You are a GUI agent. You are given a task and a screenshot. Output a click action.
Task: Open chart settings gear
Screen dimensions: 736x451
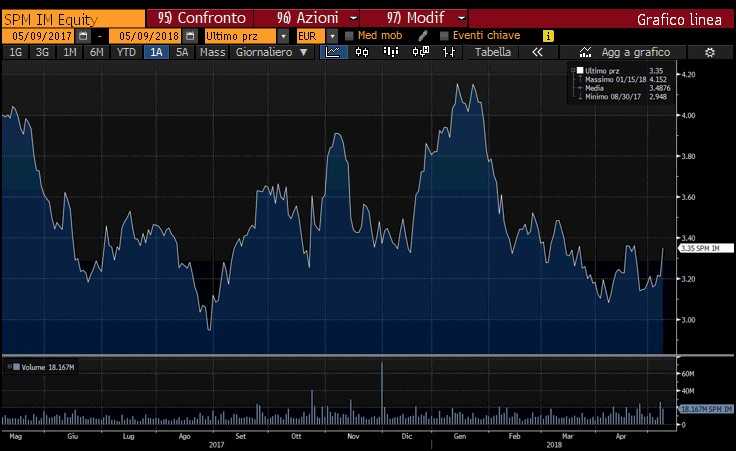coord(710,52)
